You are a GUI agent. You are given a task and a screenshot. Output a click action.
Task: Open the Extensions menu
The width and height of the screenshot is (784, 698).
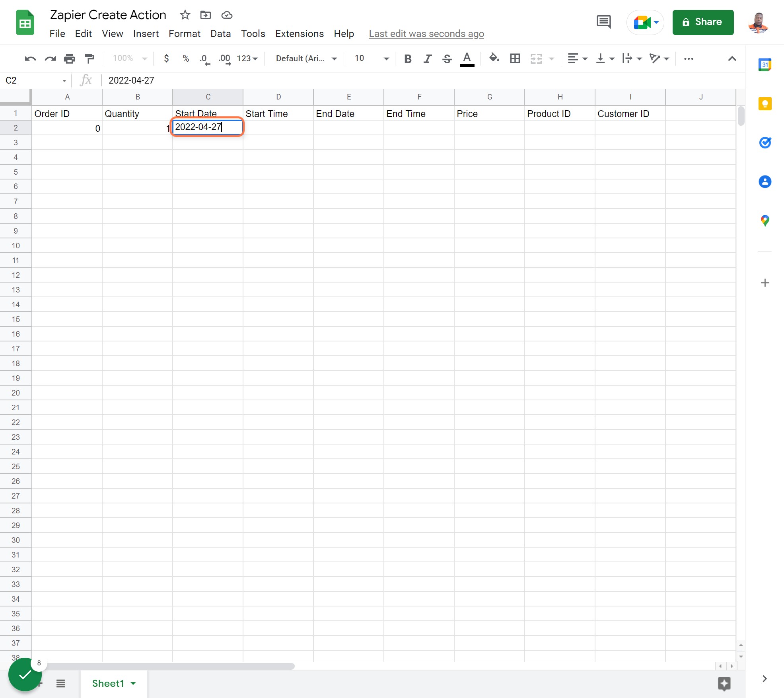(x=299, y=34)
